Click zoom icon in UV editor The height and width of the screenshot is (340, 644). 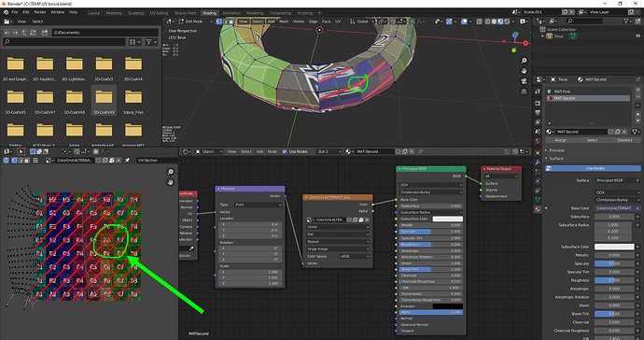point(170,172)
